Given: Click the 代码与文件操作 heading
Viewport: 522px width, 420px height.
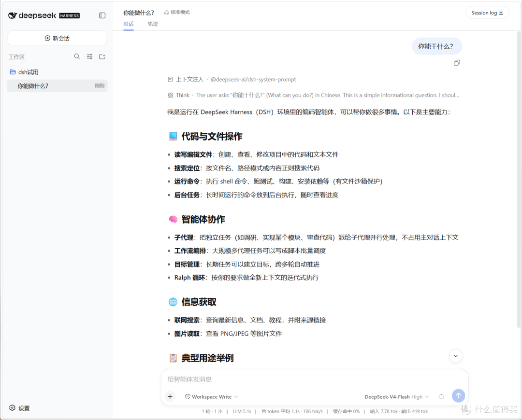Looking at the screenshot, I should point(205,136).
